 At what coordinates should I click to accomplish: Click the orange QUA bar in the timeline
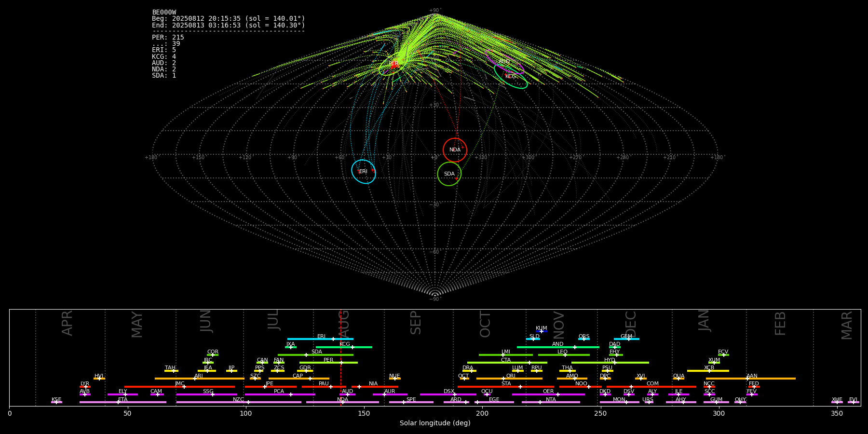coord(678,379)
